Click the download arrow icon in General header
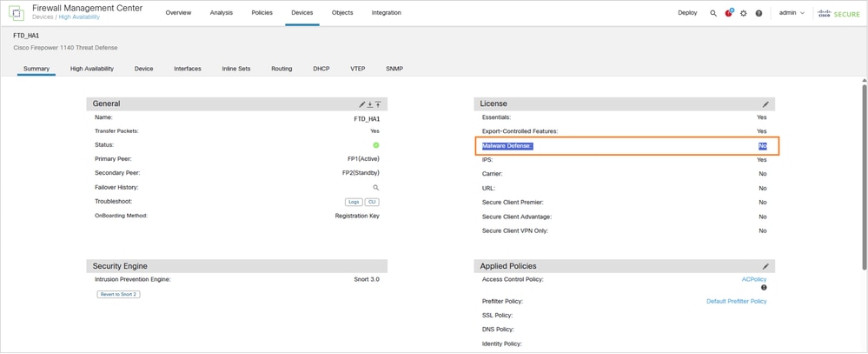This screenshot has width=868, height=354. (370, 104)
